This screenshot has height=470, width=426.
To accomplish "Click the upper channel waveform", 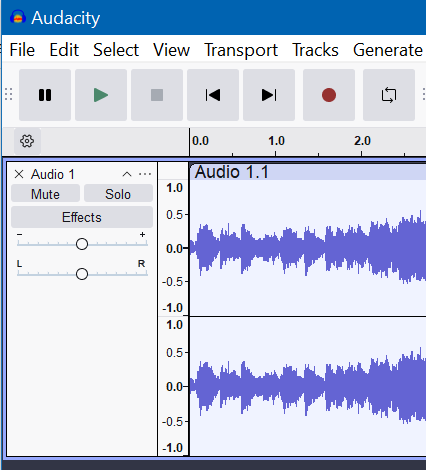I will [308, 248].
